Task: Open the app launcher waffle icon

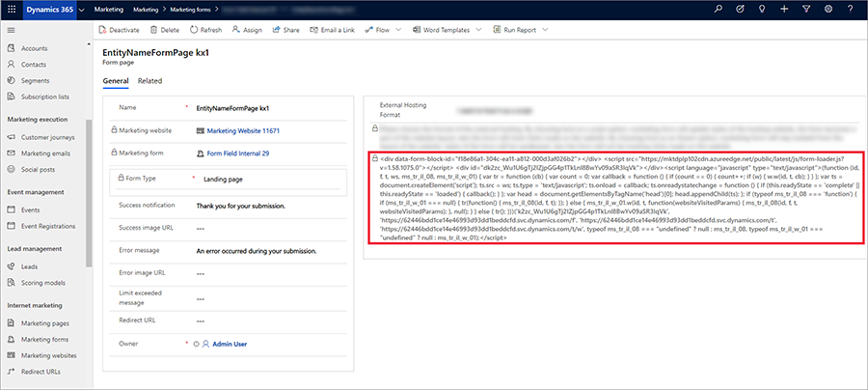Action: point(12,9)
